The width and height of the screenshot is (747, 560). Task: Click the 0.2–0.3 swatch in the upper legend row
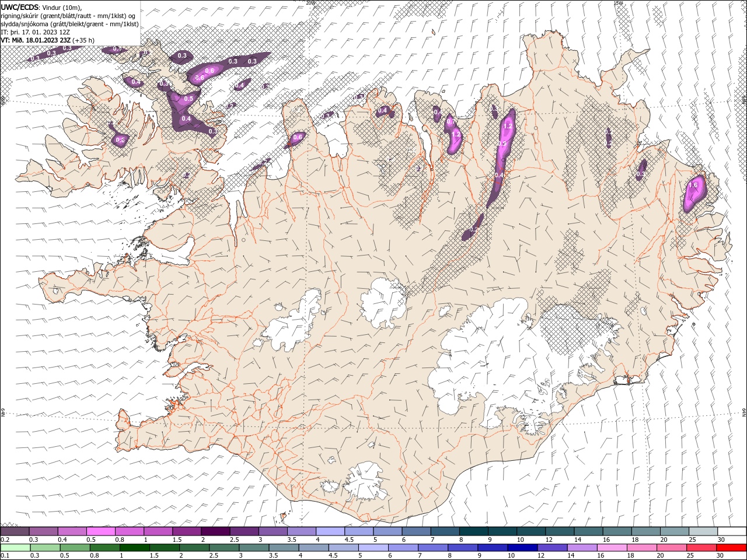(15, 531)
